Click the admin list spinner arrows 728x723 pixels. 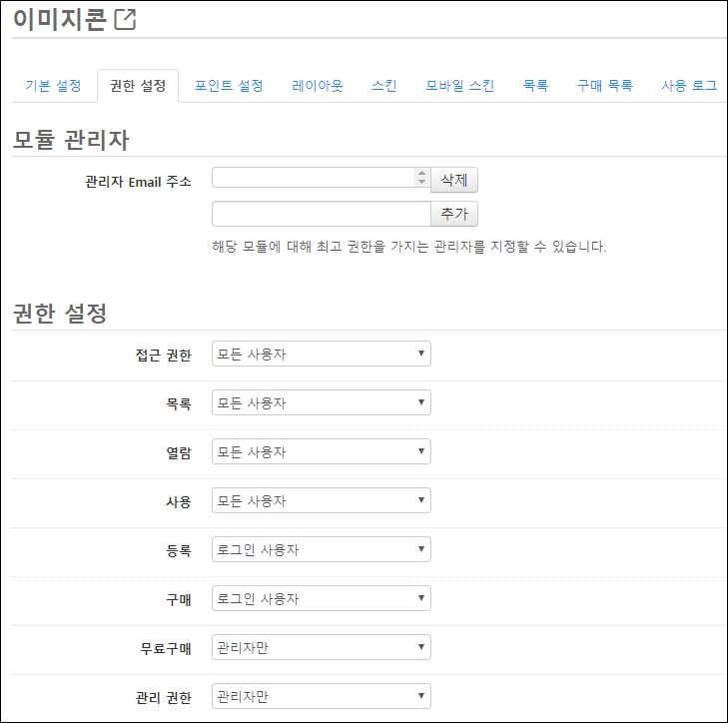tap(421, 177)
